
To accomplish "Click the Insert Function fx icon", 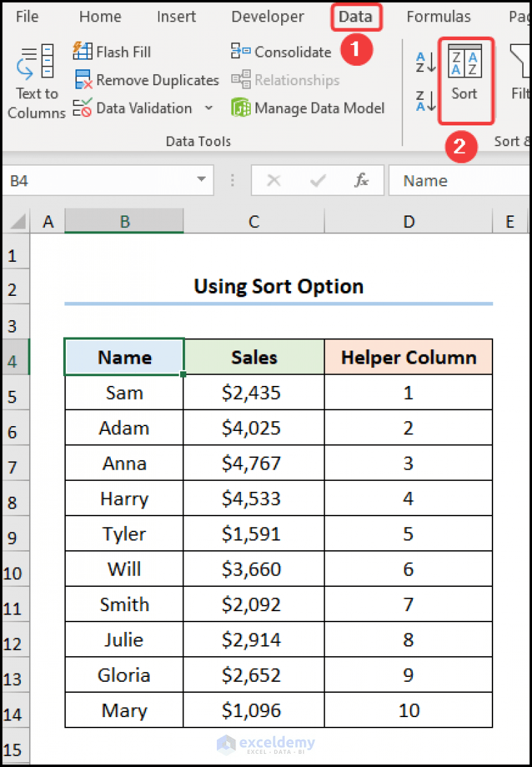I will coord(362,181).
